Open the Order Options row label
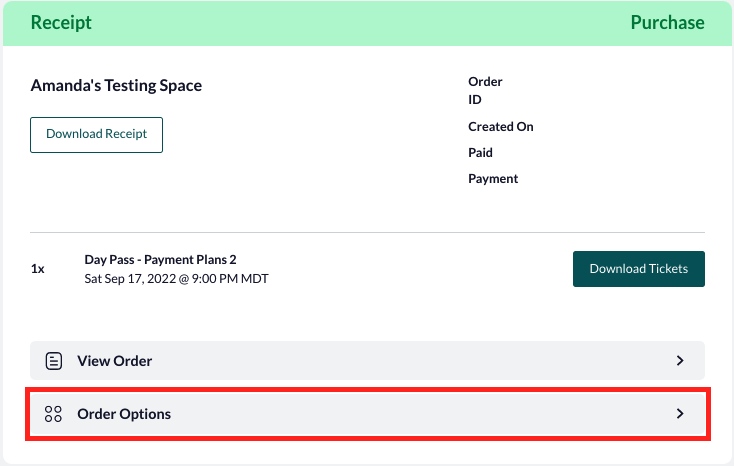 (x=124, y=414)
